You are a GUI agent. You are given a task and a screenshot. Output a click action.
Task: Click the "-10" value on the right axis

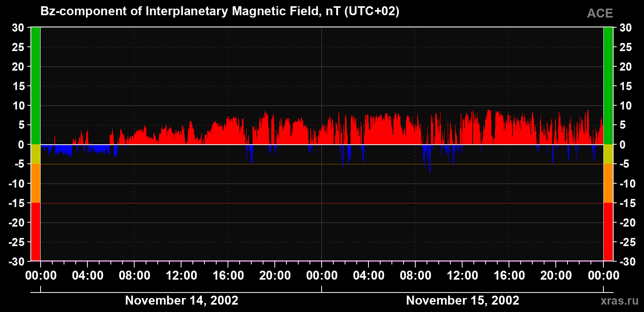point(628,184)
